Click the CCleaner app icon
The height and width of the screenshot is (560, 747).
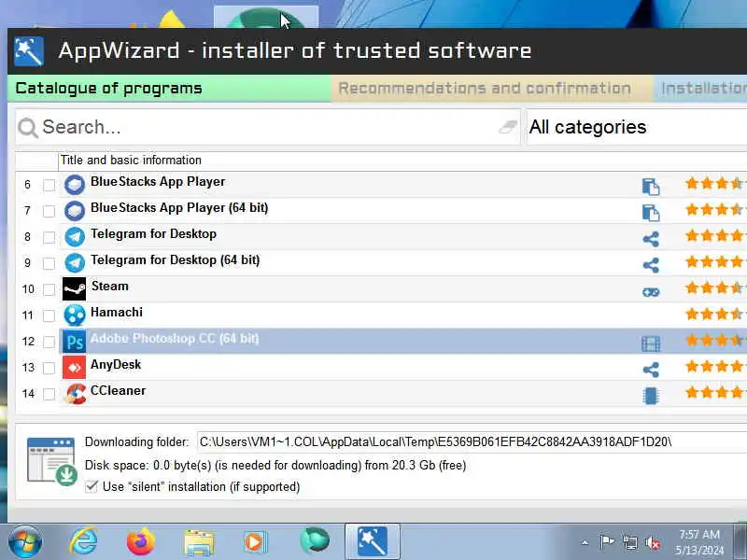click(76, 394)
